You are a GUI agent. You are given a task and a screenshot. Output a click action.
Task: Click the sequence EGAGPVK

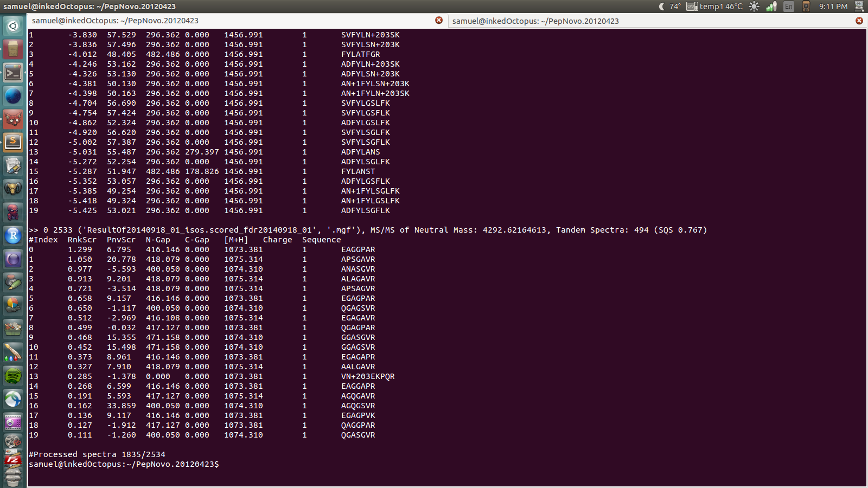point(358,415)
